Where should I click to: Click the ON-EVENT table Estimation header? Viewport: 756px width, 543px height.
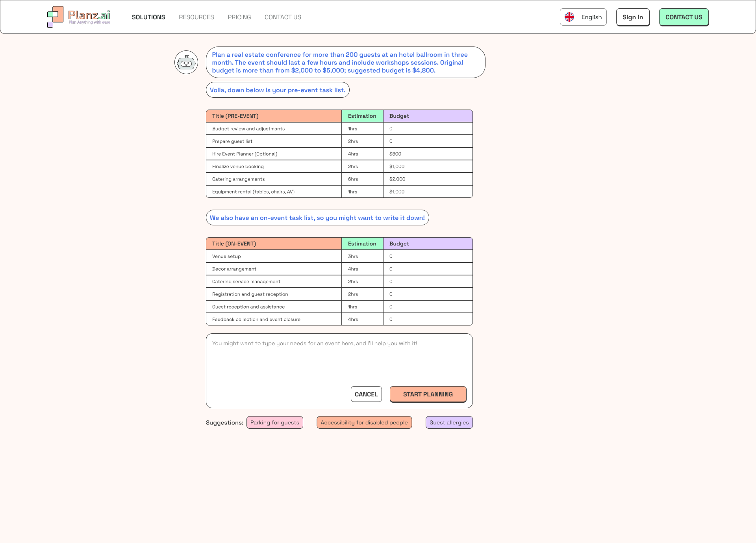point(362,244)
